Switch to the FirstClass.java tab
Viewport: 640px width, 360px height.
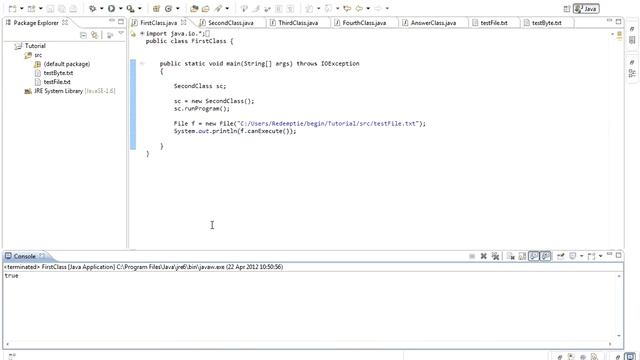pos(158,23)
